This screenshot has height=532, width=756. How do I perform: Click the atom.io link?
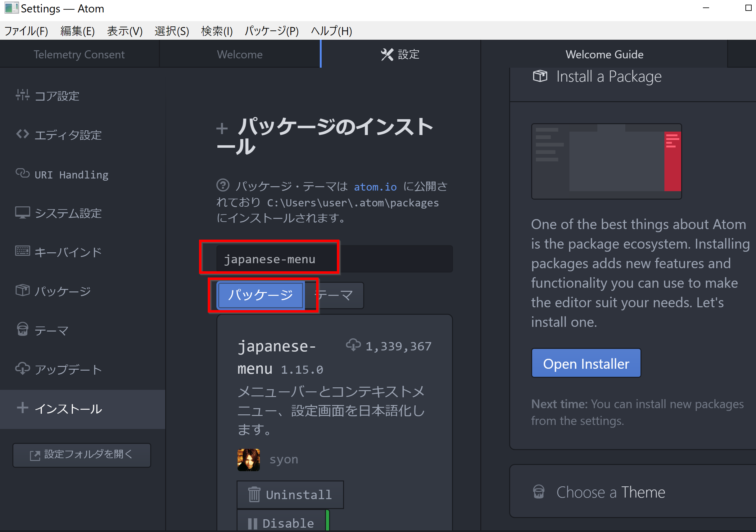(375, 187)
